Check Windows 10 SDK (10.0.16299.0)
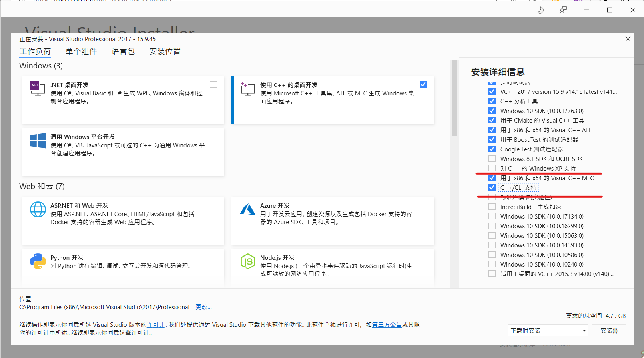This screenshot has height=358, width=644. point(492,226)
